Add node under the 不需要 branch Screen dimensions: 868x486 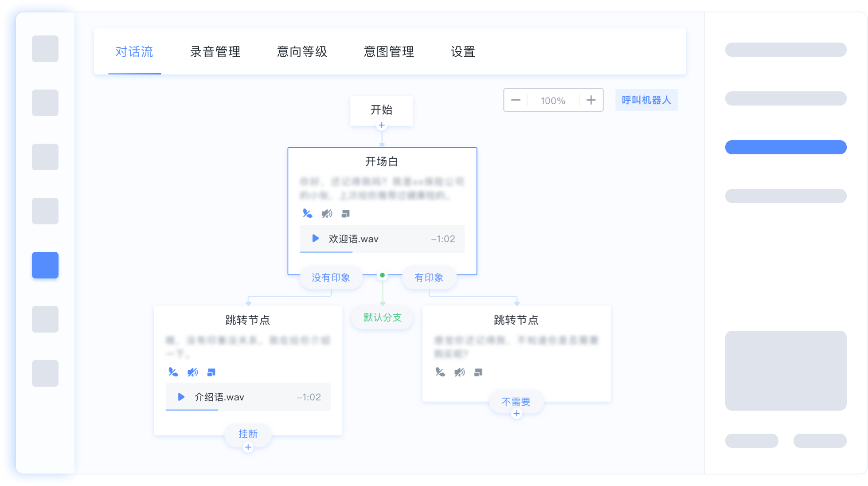(516, 414)
